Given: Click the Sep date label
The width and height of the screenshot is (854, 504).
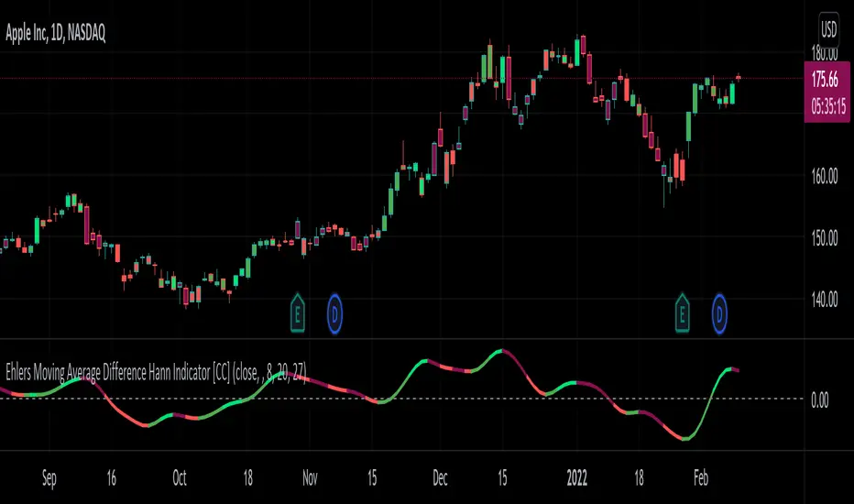Looking at the screenshot, I should [49, 477].
